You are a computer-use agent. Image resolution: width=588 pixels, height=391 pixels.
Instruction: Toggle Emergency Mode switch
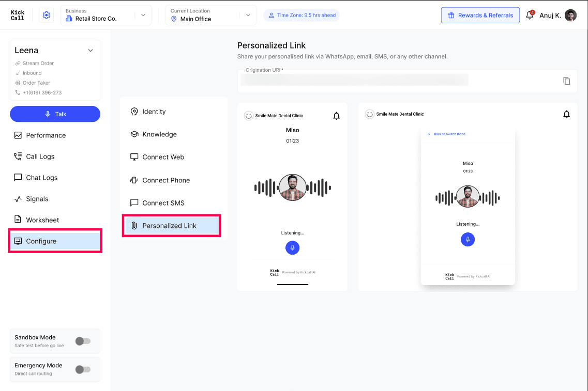(83, 369)
